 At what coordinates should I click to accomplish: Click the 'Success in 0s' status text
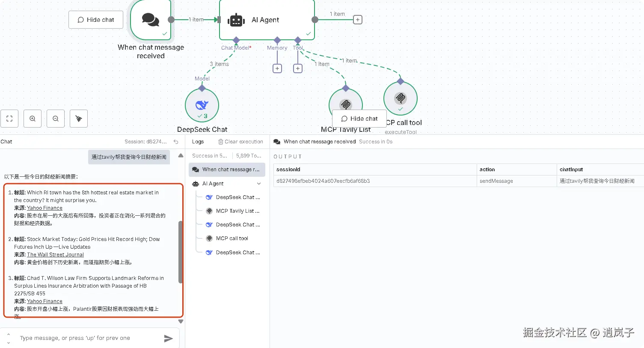tap(376, 142)
